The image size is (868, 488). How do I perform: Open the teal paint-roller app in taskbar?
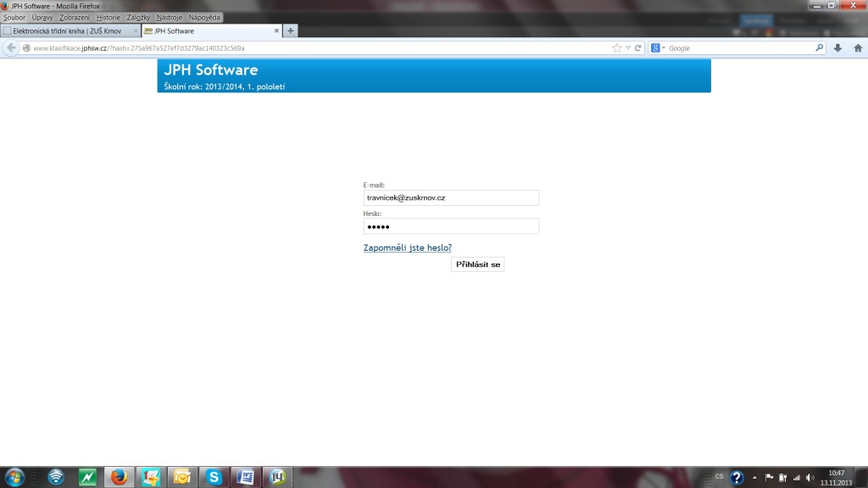[x=151, y=477]
